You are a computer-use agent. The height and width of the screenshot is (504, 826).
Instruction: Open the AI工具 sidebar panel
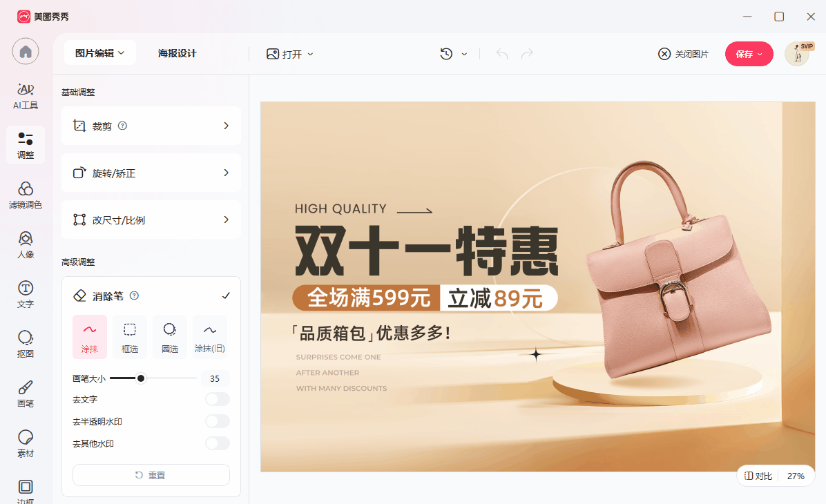[26, 96]
